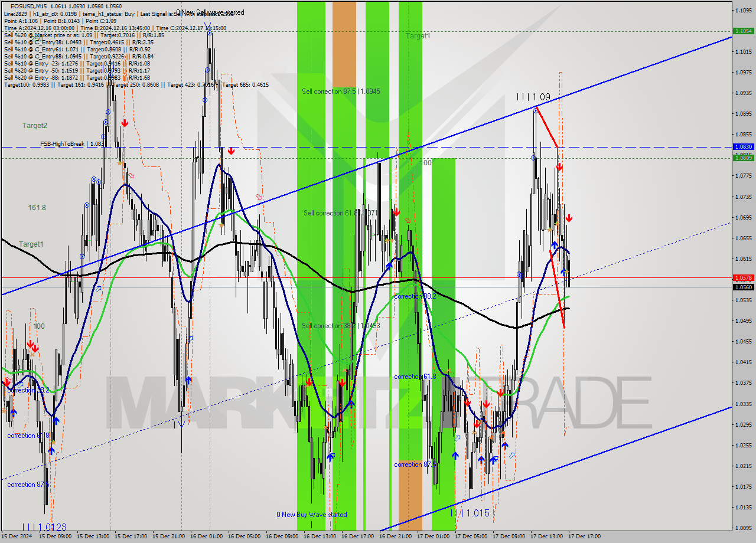
Task: Click the '15 Dec 09:00' time axis label
Action: point(55,537)
